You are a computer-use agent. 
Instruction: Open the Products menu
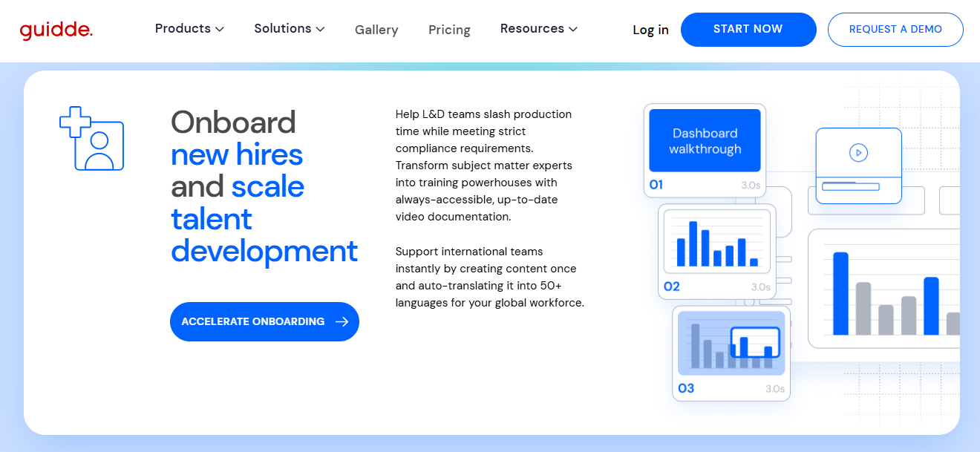[189, 29]
